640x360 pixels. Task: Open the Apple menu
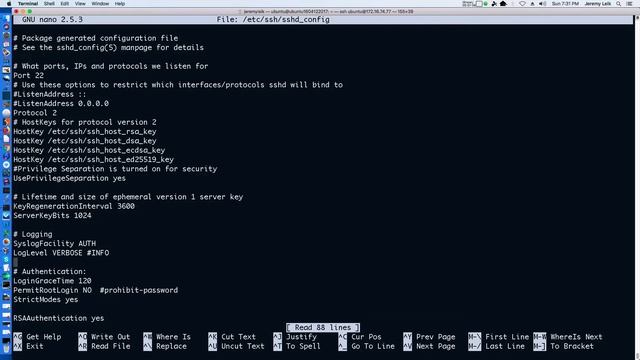pyautogui.click(x=9, y=4)
